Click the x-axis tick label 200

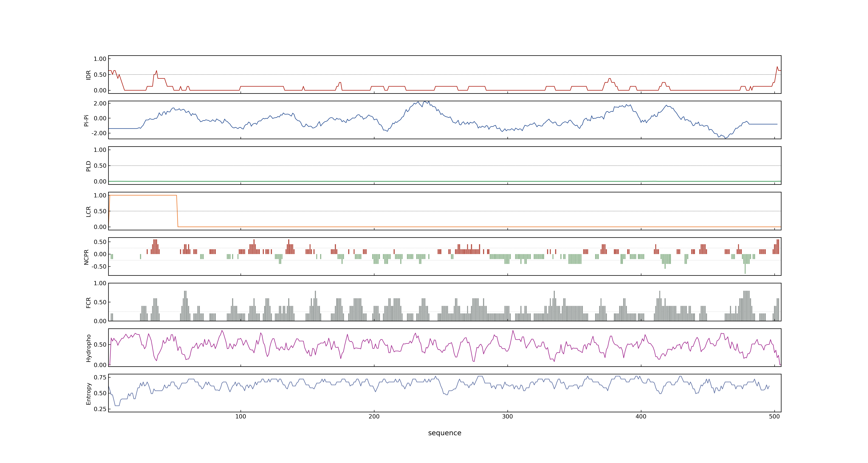[374, 416]
